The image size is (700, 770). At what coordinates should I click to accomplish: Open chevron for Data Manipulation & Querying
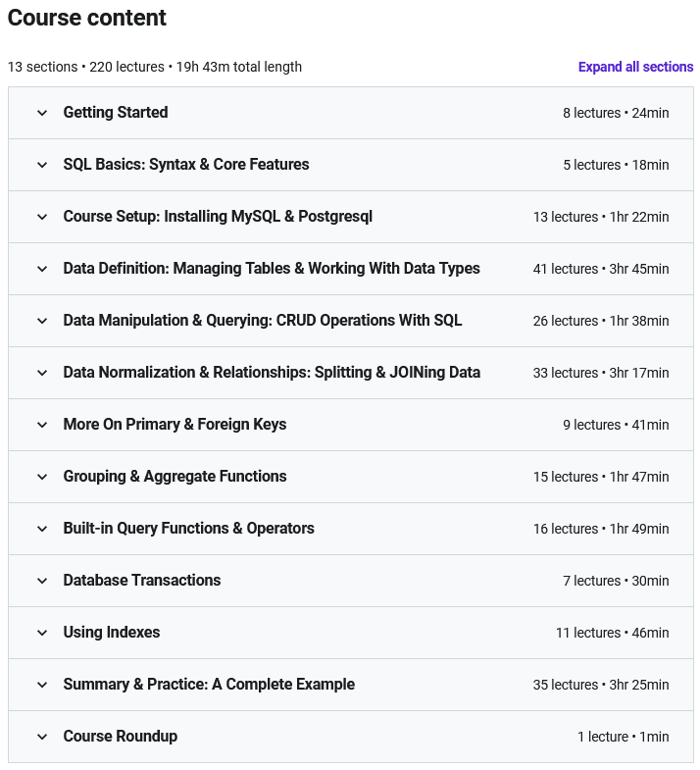(x=42, y=321)
